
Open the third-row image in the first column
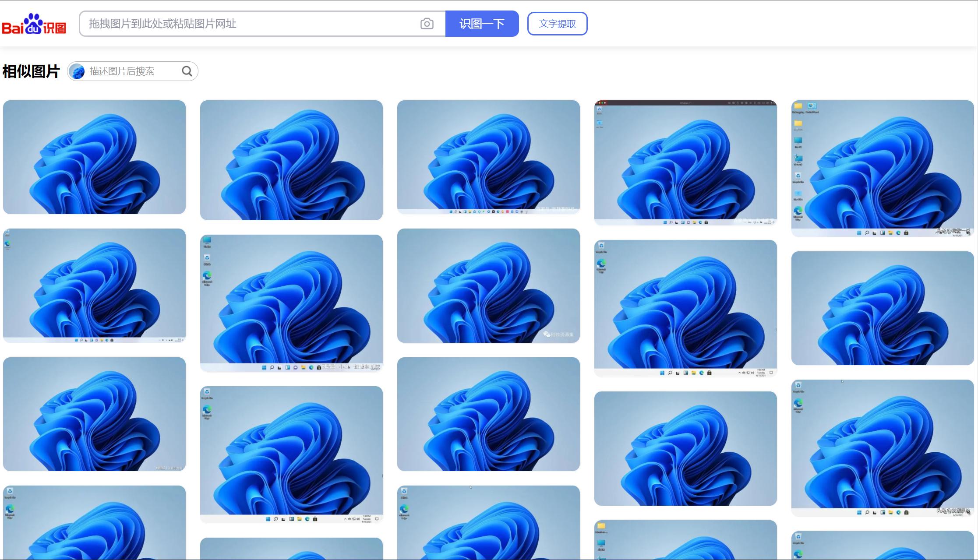(94, 414)
